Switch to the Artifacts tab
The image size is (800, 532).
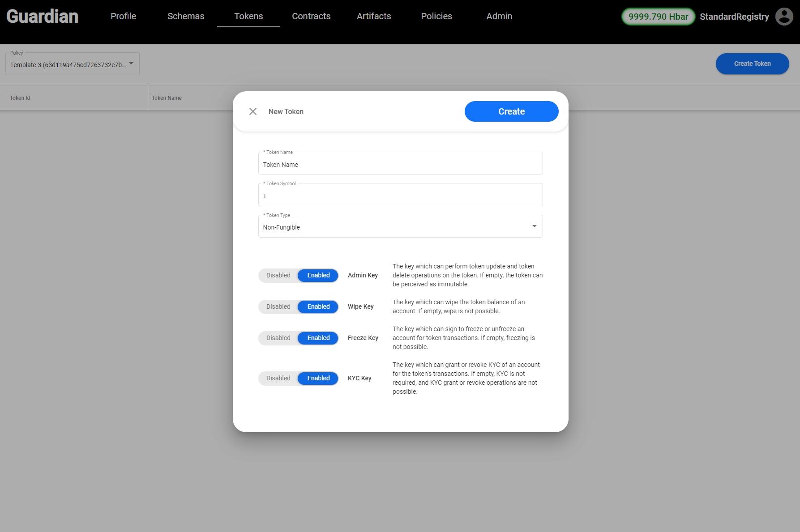[x=374, y=17]
